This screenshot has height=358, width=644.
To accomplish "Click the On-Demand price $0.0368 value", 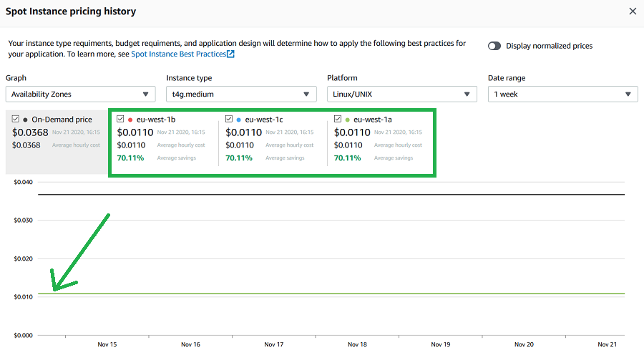I will point(30,132).
